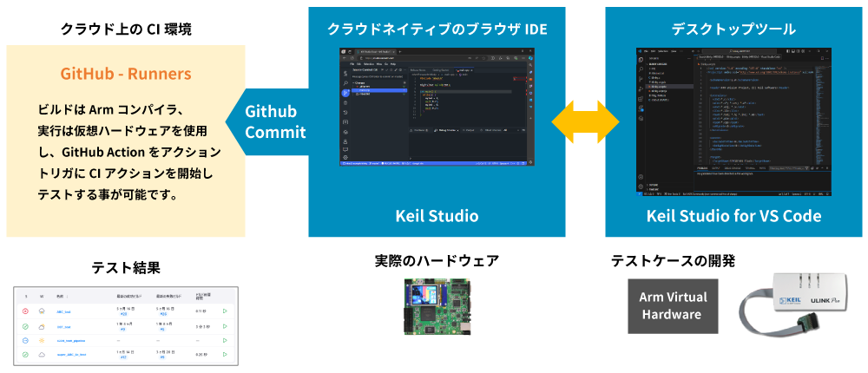Switch to the main.cpp editor tab in Keil Studio

pyautogui.click(x=464, y=70)
